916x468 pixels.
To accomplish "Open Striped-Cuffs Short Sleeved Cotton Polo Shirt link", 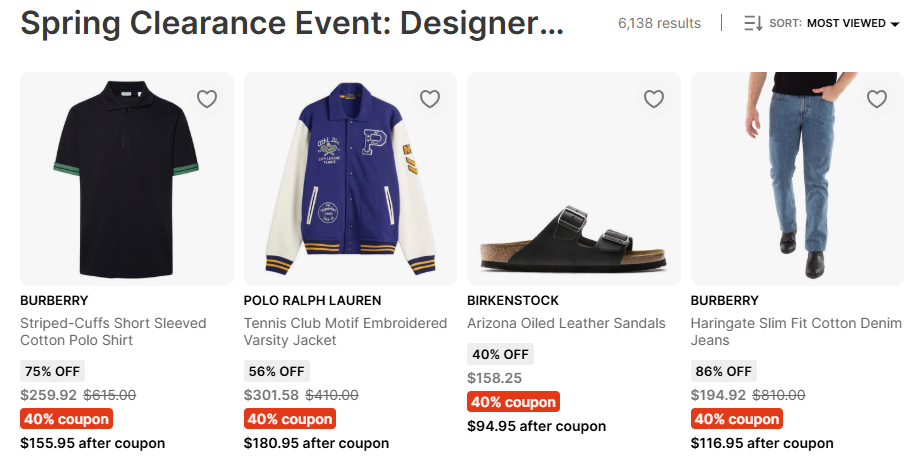I will coord(113,332).
